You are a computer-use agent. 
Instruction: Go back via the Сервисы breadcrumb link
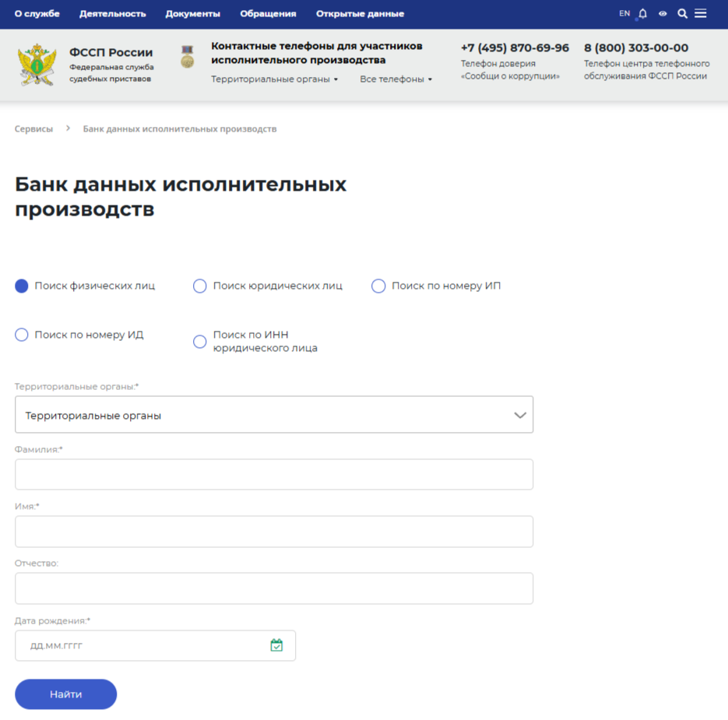tap(33, 128)
